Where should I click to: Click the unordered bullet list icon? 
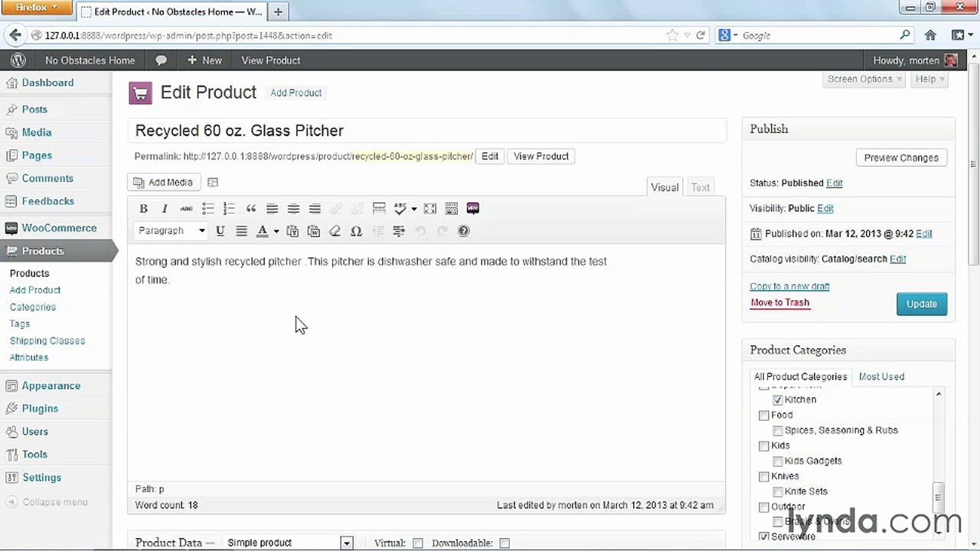click(207, 208)
